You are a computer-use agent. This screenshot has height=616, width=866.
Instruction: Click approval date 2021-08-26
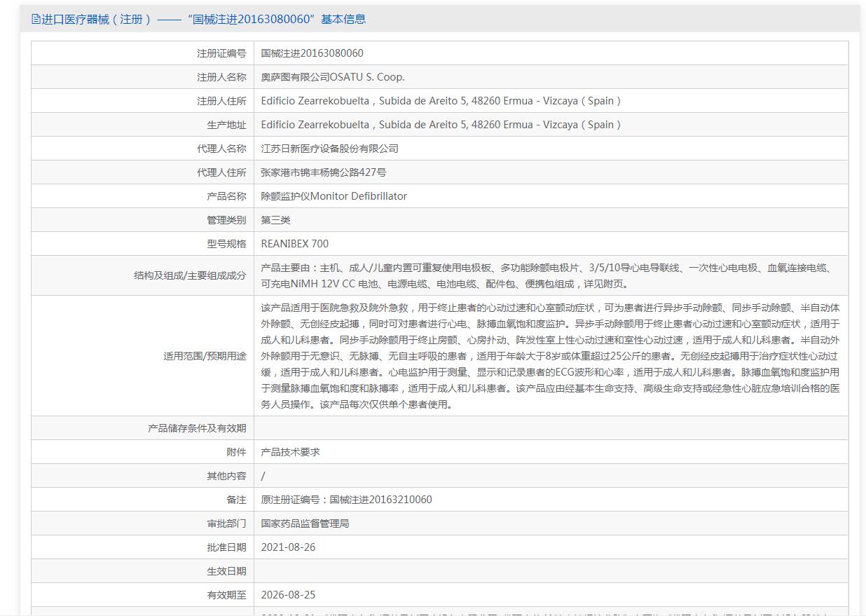[x=288, y=547]
